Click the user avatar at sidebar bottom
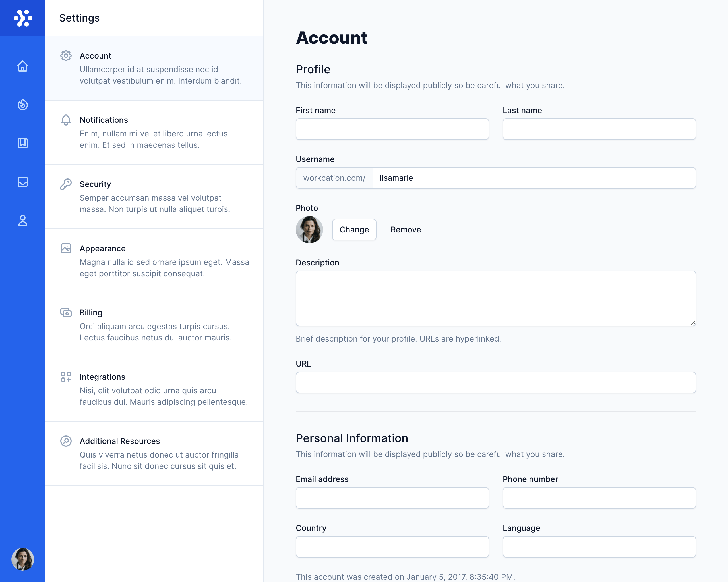This screenshot has width=728, height=582. click(23, 559)
